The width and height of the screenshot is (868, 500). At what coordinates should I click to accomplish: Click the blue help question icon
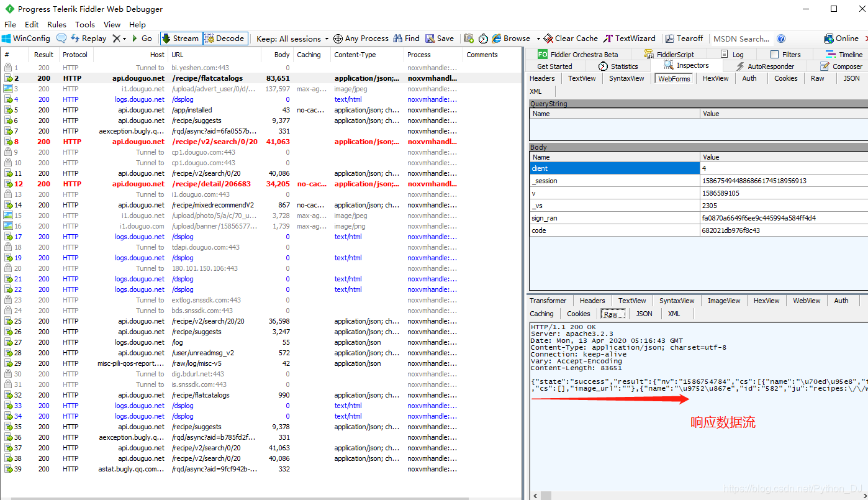[x=781, y=39]
